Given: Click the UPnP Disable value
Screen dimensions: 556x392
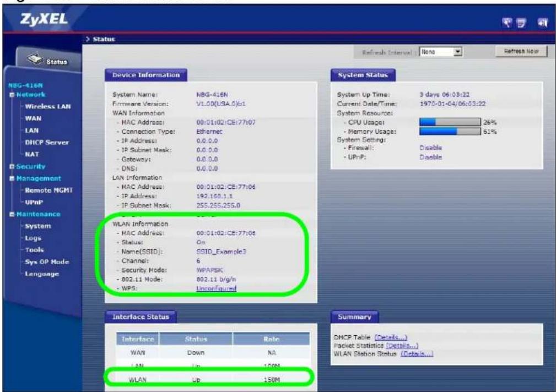Looking at the screenshot, I should click(430, 157).
